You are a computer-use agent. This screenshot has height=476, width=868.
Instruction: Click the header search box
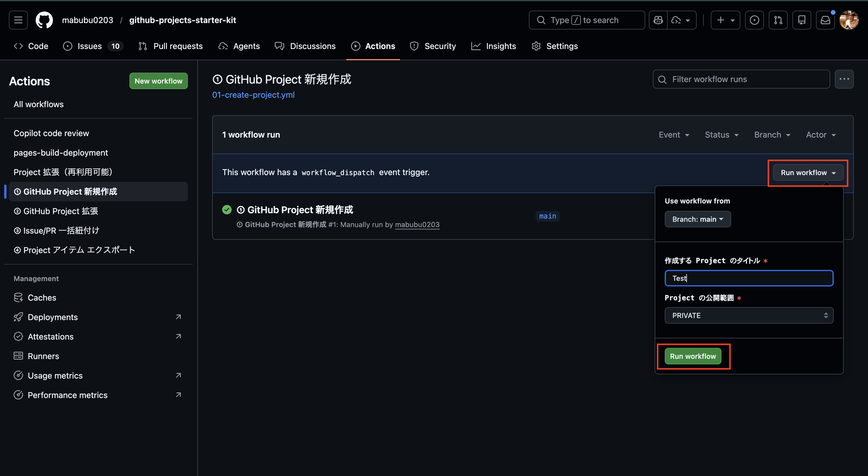587,20
